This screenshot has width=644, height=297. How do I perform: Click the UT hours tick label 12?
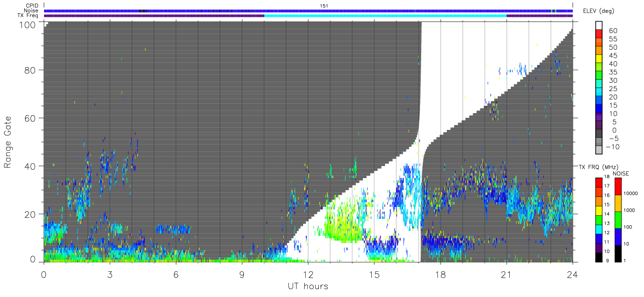308,274
